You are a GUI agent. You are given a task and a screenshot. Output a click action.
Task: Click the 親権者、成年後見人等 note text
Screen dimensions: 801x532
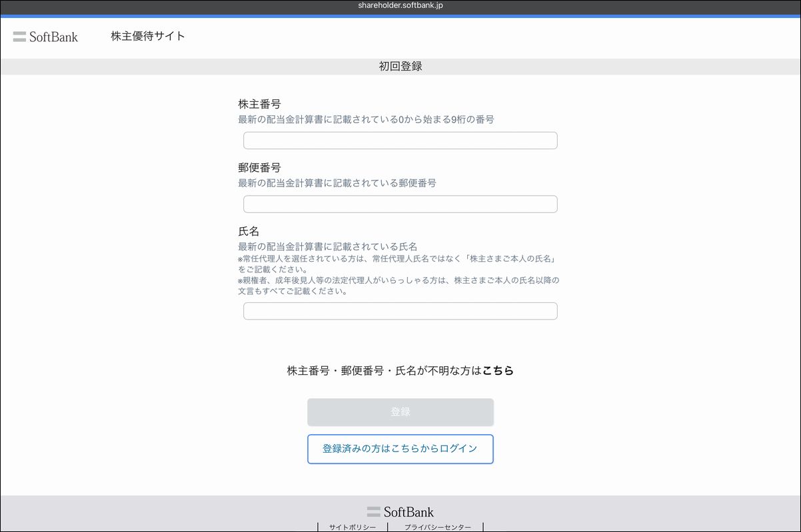398,286
